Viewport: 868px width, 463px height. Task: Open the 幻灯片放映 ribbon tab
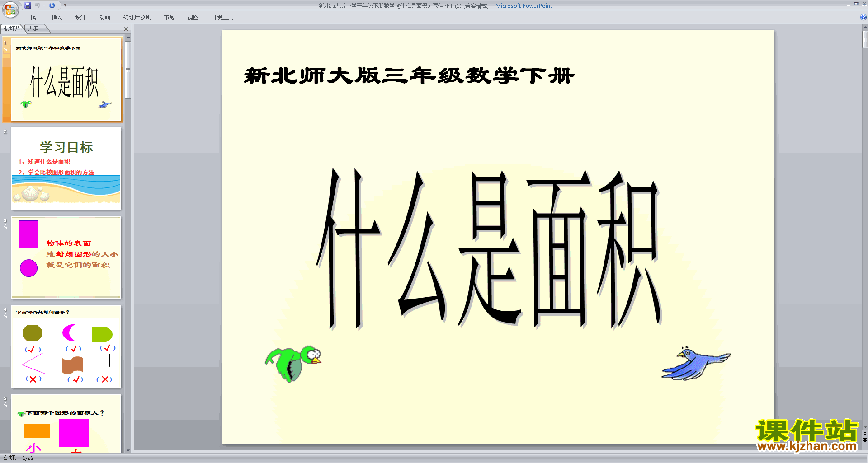pyautogui.click(x=137, y=18)
